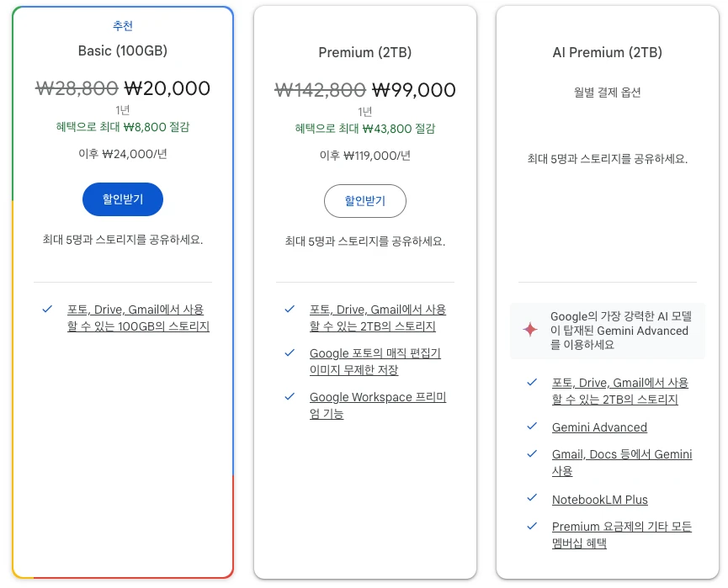
Task: Open Google Workspace 프리미엄 기능 link
Action: (378, 405)
